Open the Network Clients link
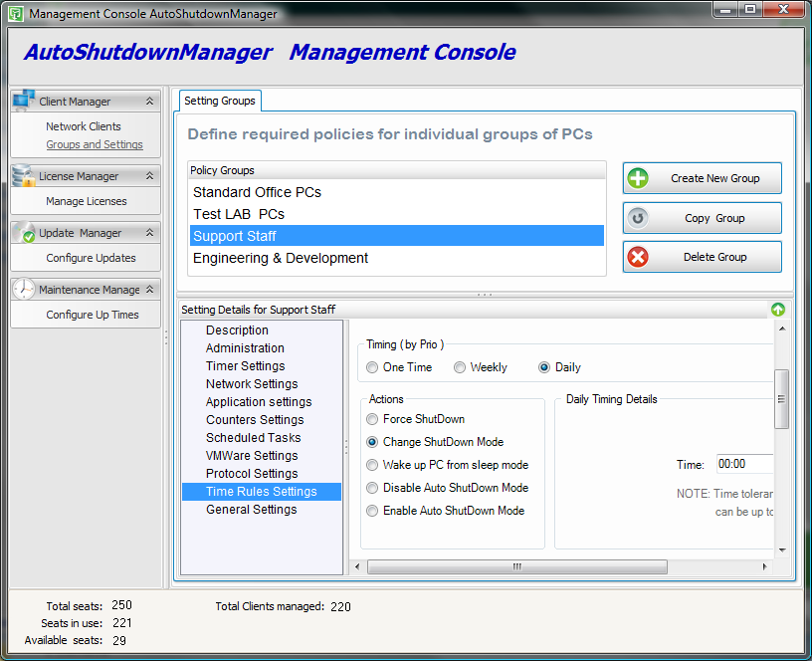 click(x=84, y=126)
